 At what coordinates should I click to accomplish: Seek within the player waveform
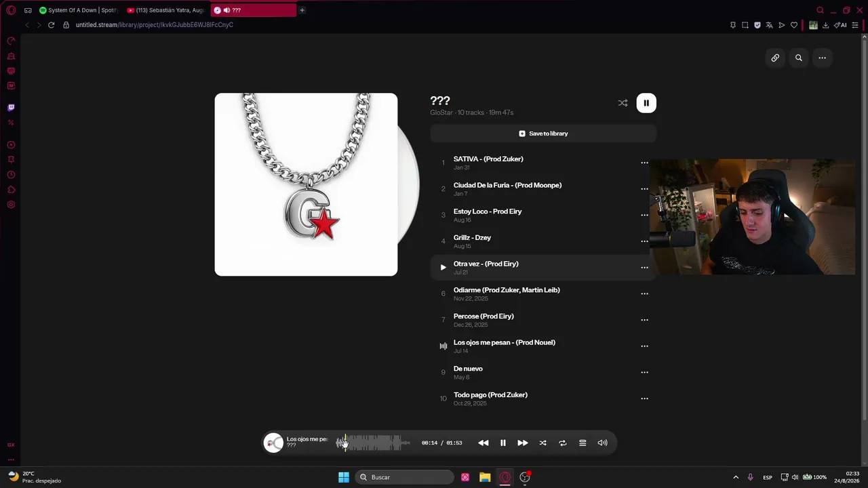373,443
